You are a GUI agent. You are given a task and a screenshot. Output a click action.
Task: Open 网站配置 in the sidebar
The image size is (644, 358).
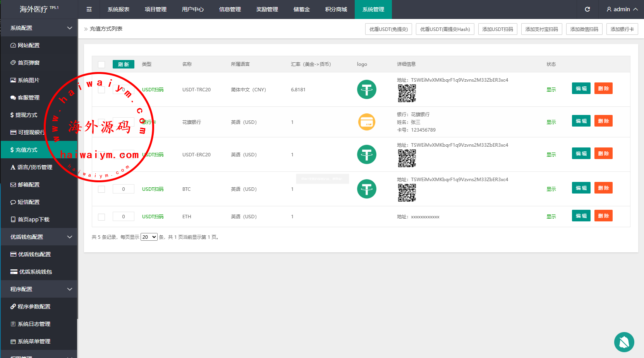click(39, 45)
